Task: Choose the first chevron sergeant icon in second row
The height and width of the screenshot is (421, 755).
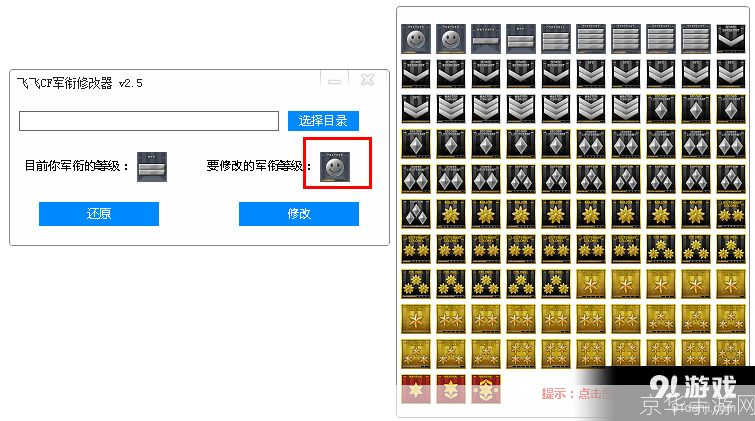Action: (416, 74)
